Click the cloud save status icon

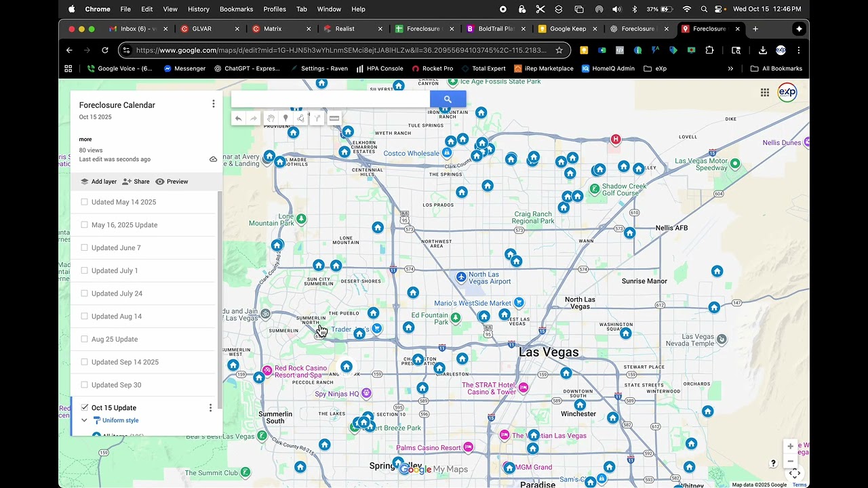click(x=213, y=159)
